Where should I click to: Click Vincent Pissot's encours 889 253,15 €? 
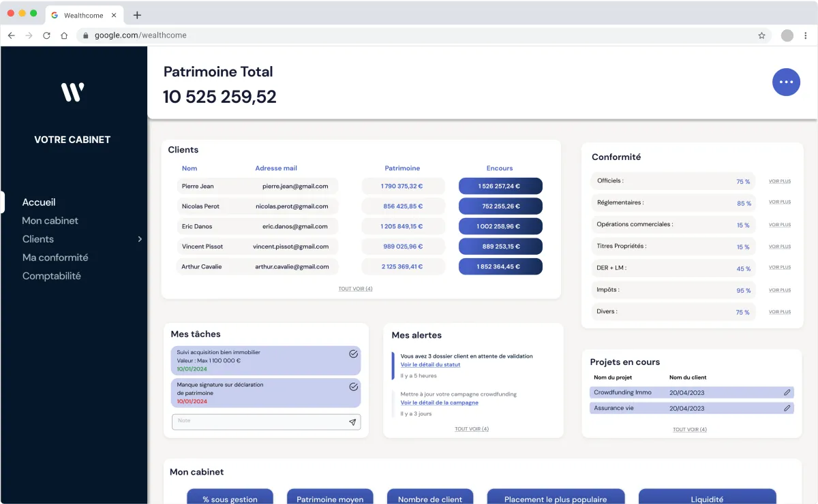(x=500, y=247)
